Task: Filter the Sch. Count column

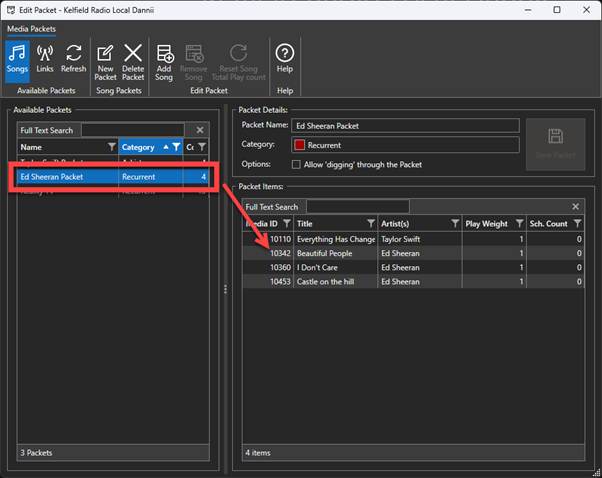Action: click(x=577, y=223)
